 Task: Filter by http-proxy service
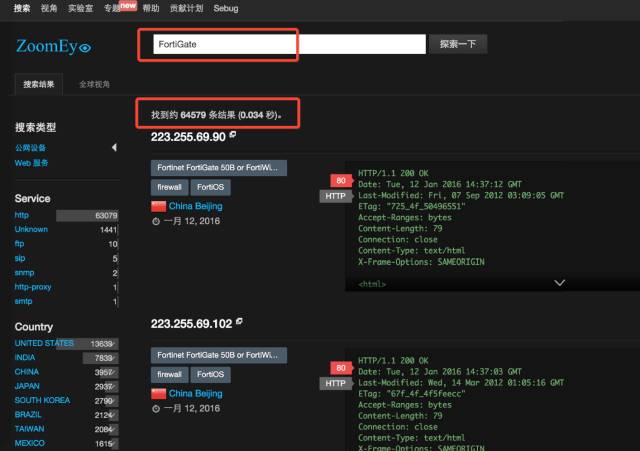point(33,287)
